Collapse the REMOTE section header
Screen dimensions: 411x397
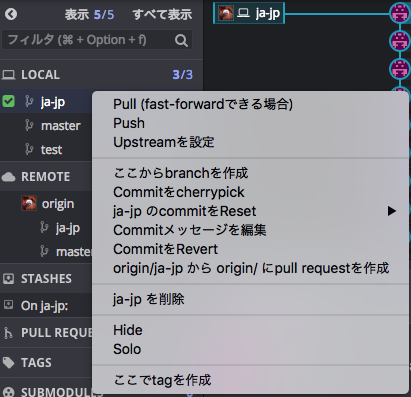pos(46,176)
